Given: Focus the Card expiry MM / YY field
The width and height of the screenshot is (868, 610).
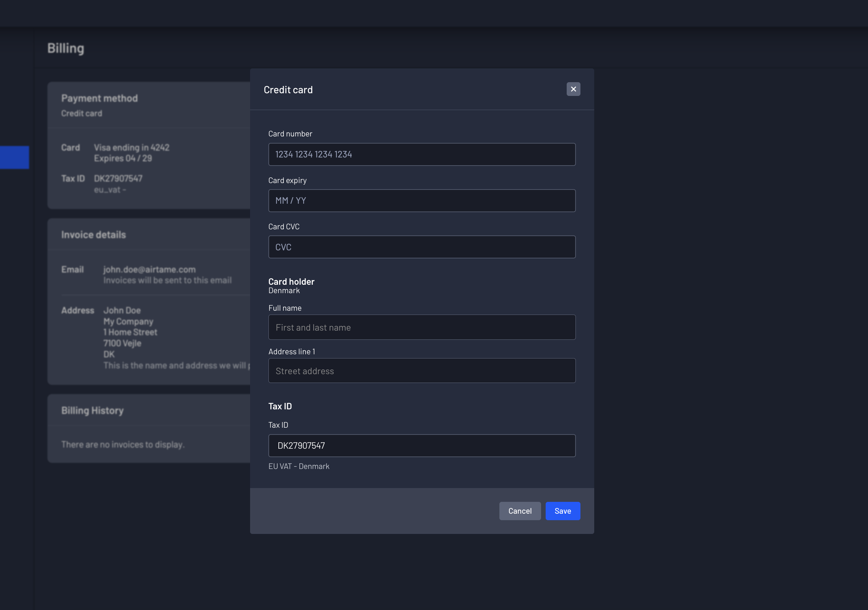Looking at the screenshot, I should pos(422,201).
